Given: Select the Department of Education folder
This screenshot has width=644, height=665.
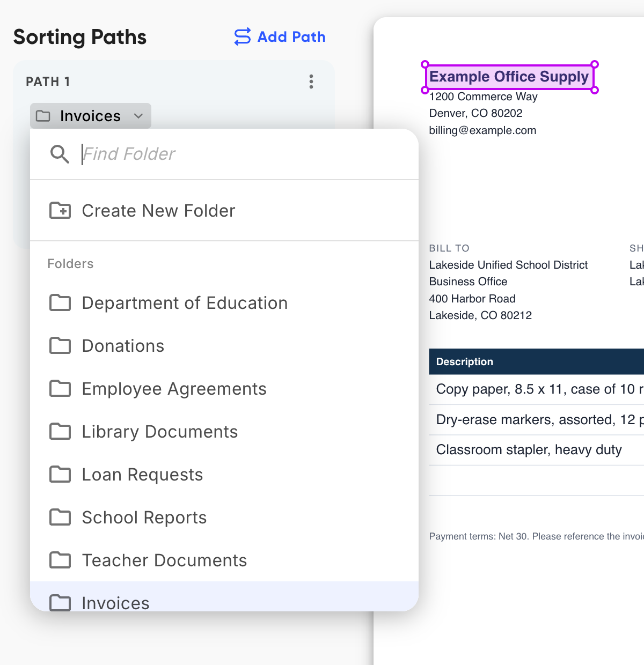Looking at the screenshot, I should [x=224, y=303].
